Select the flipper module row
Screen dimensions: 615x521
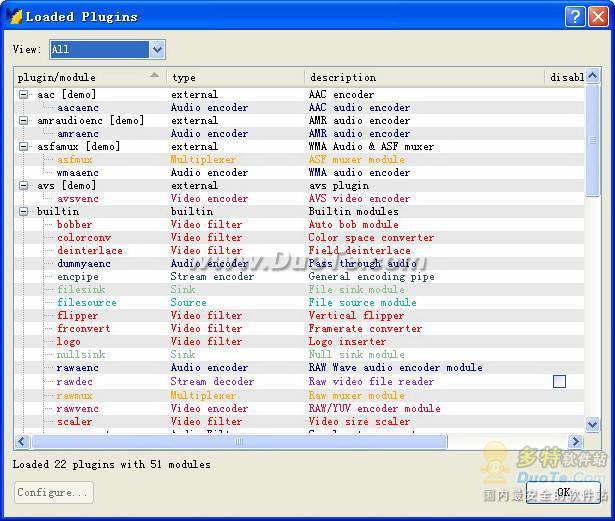coord(299,315)
